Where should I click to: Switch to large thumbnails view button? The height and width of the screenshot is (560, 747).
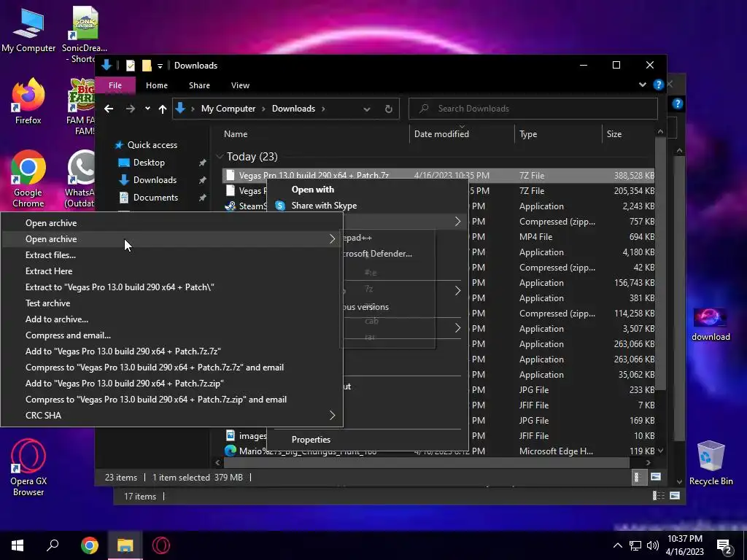coord(656,477)
